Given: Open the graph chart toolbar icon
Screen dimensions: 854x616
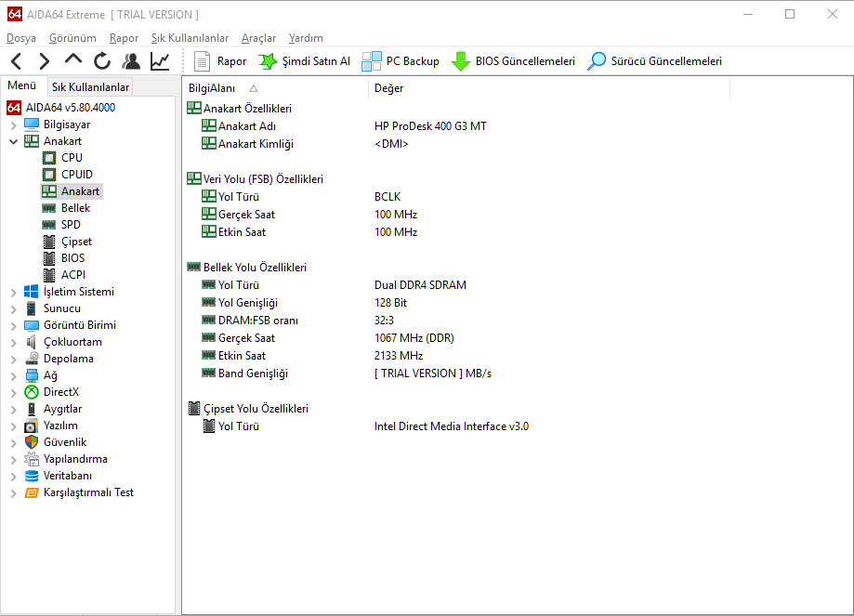Looking at the screenshot, I should tap(160, 61).
